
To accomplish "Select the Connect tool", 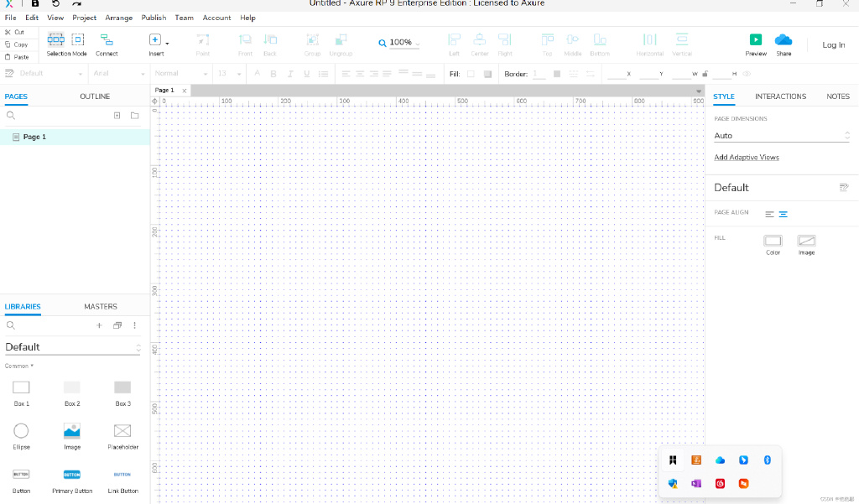I will [x=107, y=39].
